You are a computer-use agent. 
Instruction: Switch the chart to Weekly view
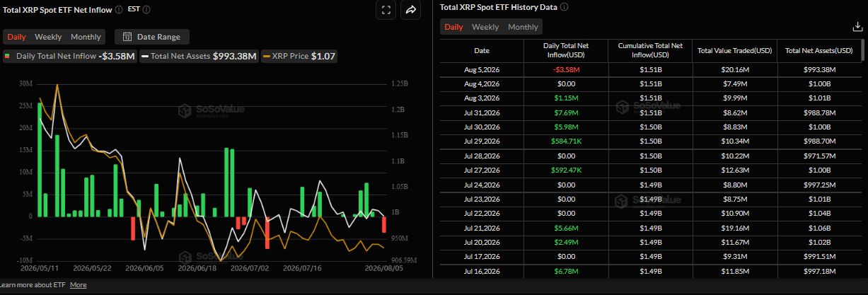pyautogui.click(x=48, y=37)
